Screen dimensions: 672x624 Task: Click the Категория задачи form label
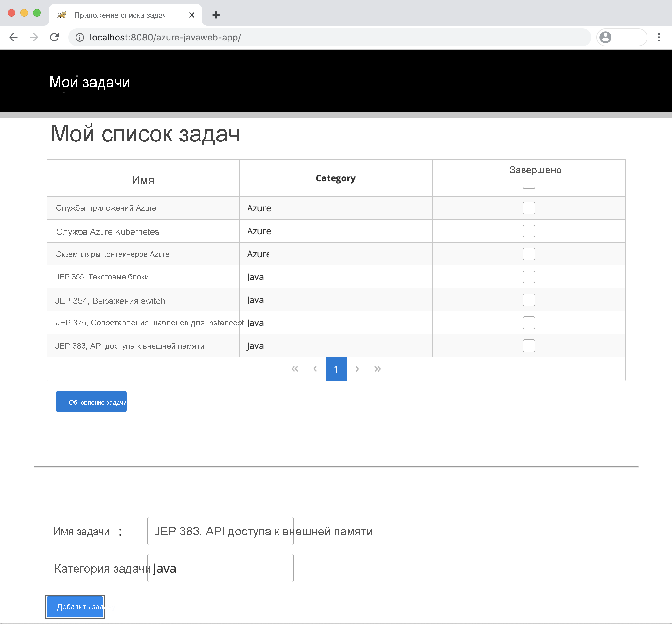tap(103, 569)
